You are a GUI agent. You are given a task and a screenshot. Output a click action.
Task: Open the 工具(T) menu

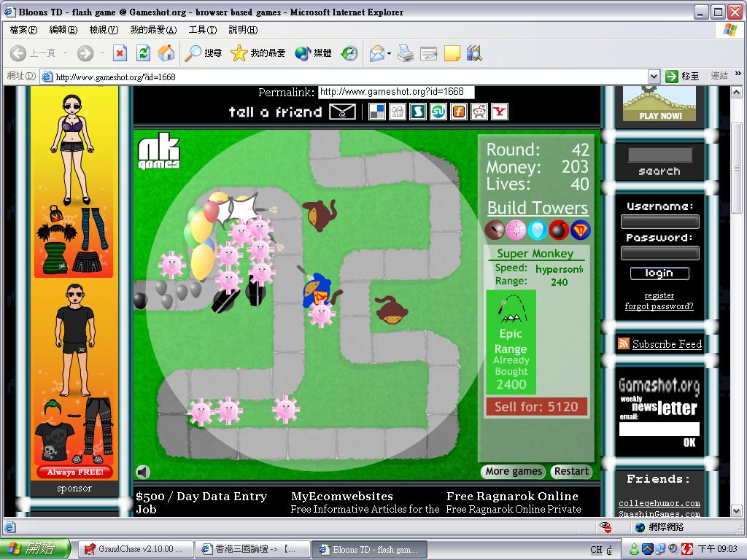[x=203, y=30]
